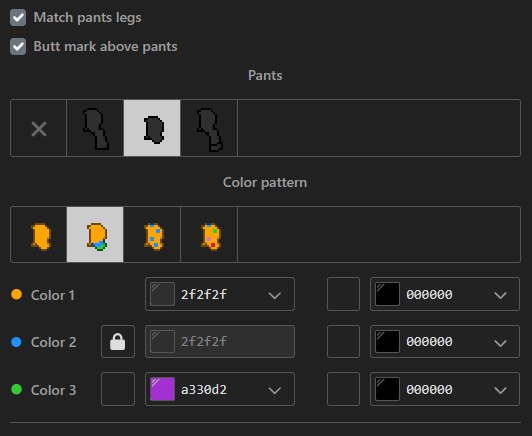This screenshot has width=532, height=436.
Task: Select the blue dotted color pattern
Action: click(x=152, y=235)
